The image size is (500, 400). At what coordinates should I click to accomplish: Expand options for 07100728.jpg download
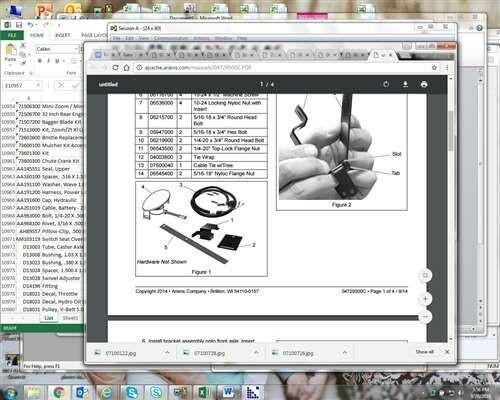pyautogui.click(x=256, y=352)
